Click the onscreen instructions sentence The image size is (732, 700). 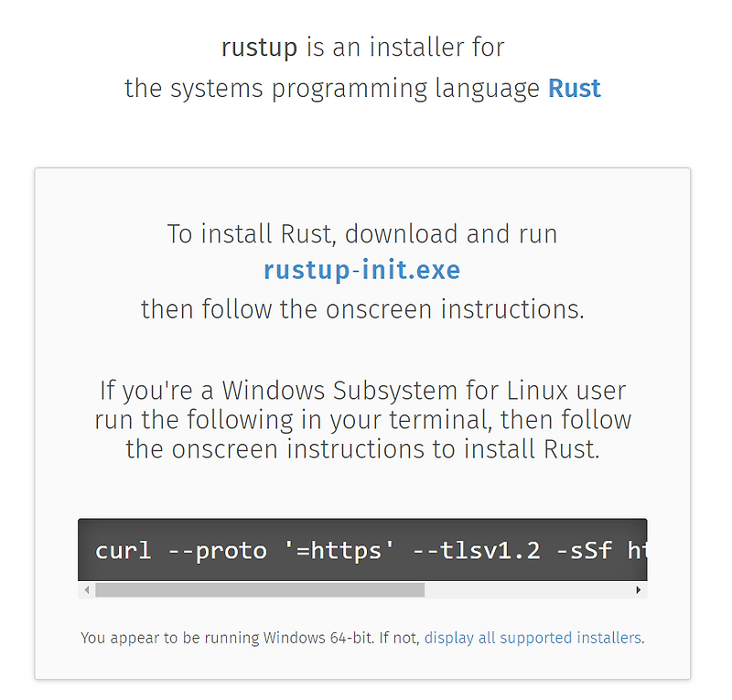pyautogui.click(x=362, y=309)
